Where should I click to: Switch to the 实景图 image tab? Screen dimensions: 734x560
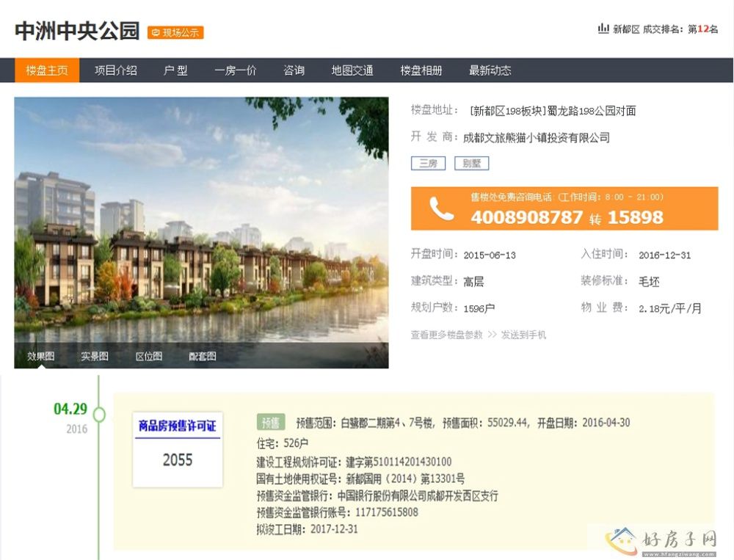(95, 356)
